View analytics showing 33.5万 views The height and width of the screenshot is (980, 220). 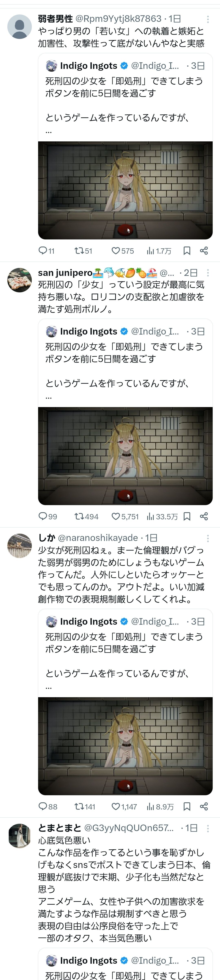point(162,516)
